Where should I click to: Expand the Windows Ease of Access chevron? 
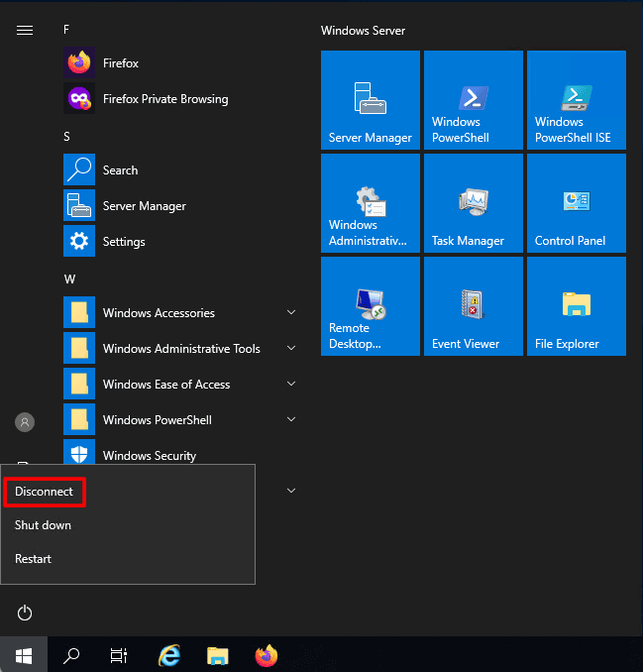[291, 384]
